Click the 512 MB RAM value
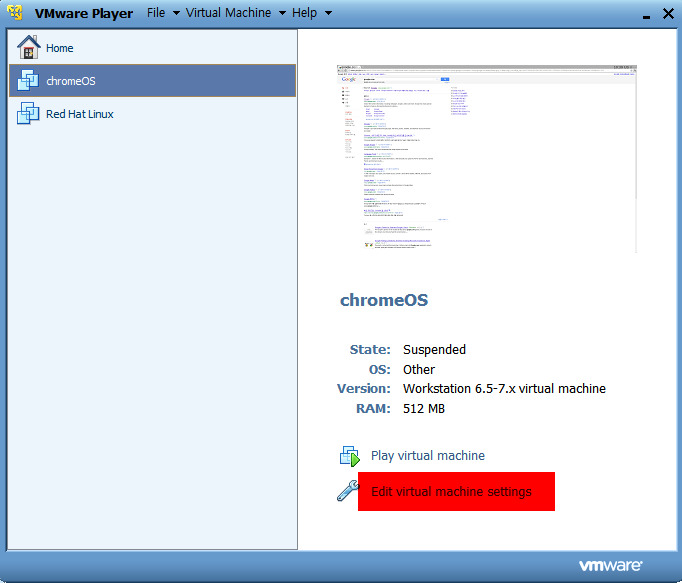 tap(424, 409)
